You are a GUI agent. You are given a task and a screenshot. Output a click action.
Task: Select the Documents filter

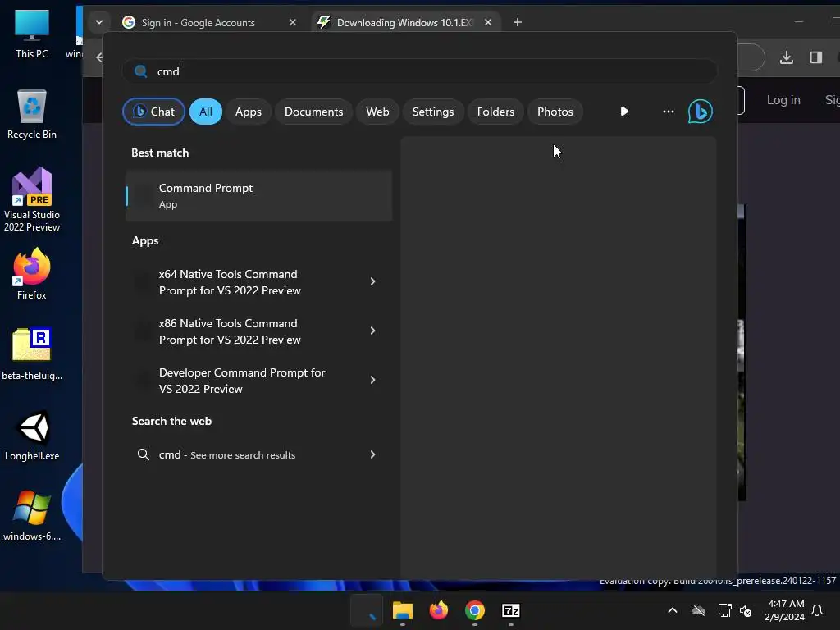tap(314, 112)
